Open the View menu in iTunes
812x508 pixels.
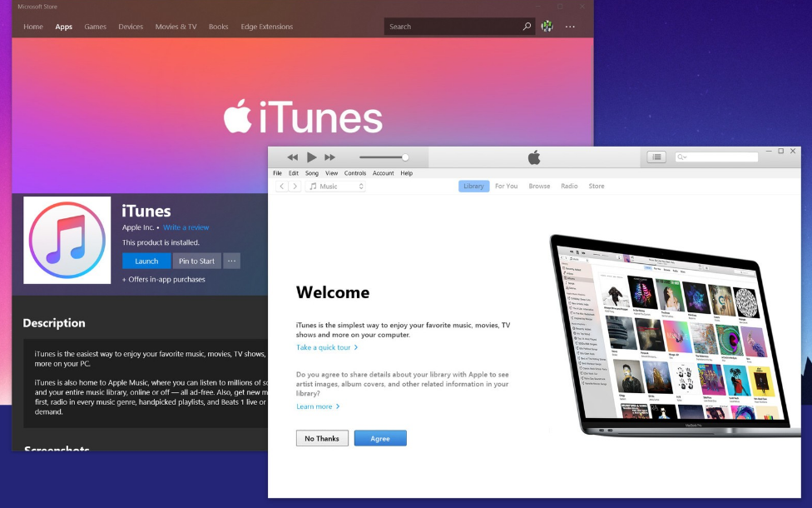click(x=331, y=173)
